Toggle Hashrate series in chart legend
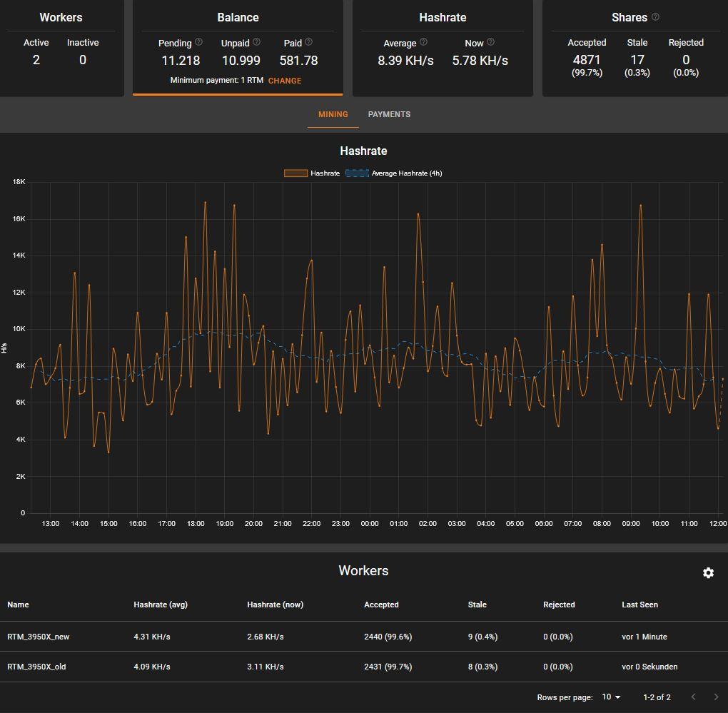The height and width of the screenshot is (713, 728). pos(312,173)
